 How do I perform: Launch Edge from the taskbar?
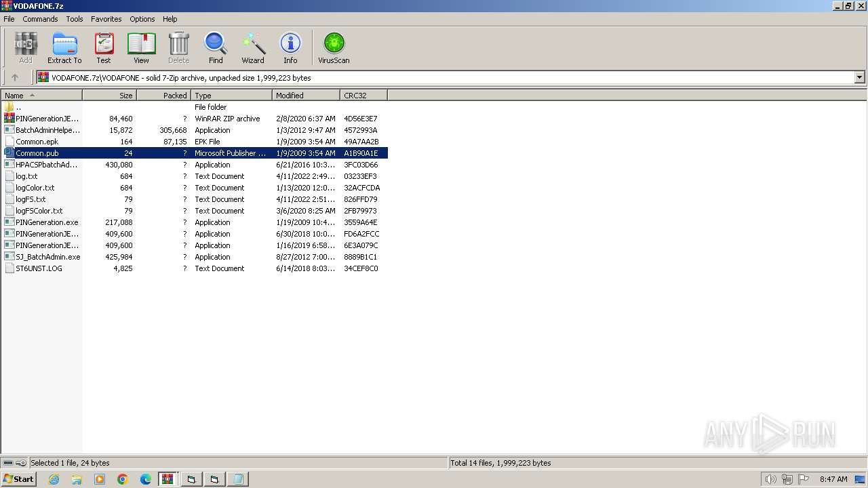[x=146, y=479]
